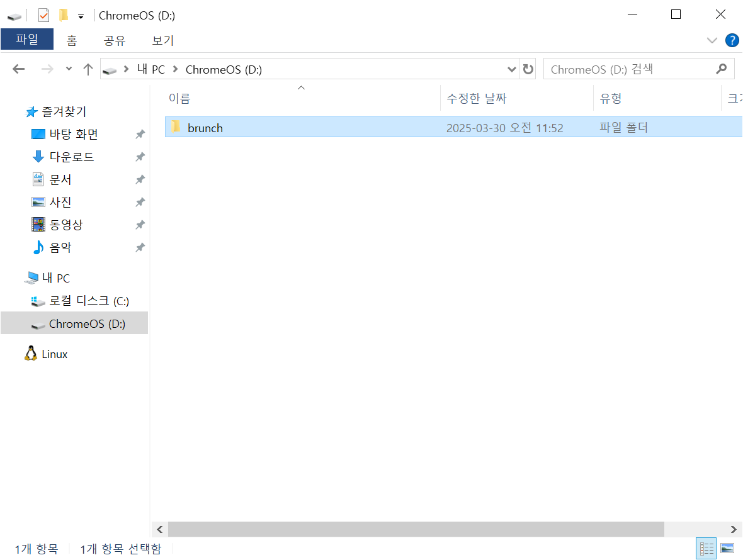Switch to details view in status bar

pyautogui.click(x=706, y=549)
